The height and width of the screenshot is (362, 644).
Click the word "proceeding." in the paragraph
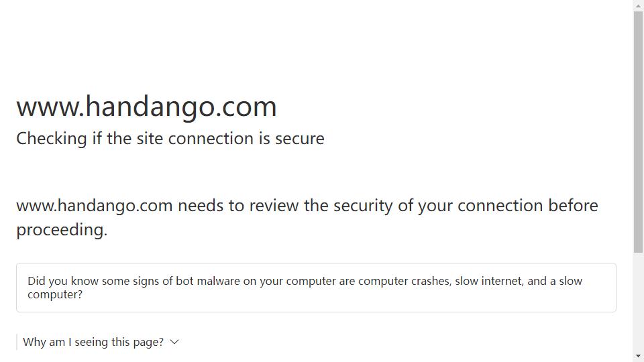(62, 230)
